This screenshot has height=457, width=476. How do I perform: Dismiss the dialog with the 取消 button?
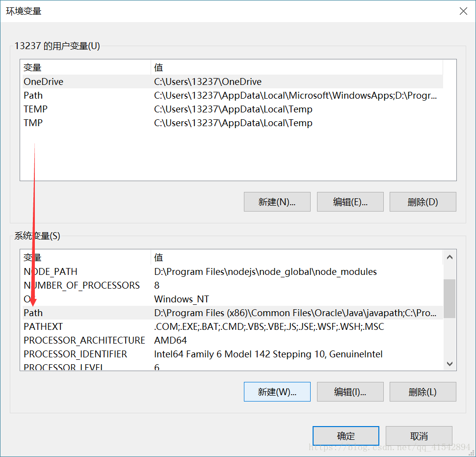[x=419, y=436]
